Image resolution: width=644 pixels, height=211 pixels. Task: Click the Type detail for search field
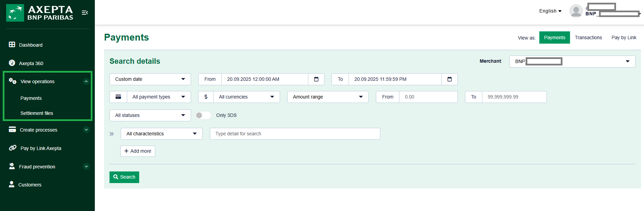coord(295,134)
